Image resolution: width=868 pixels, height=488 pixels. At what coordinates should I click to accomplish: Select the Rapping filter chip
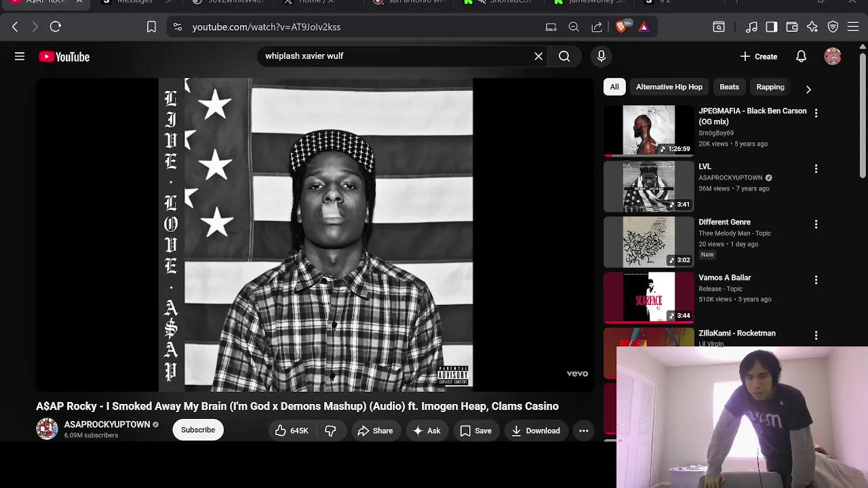tap(770, 87)
